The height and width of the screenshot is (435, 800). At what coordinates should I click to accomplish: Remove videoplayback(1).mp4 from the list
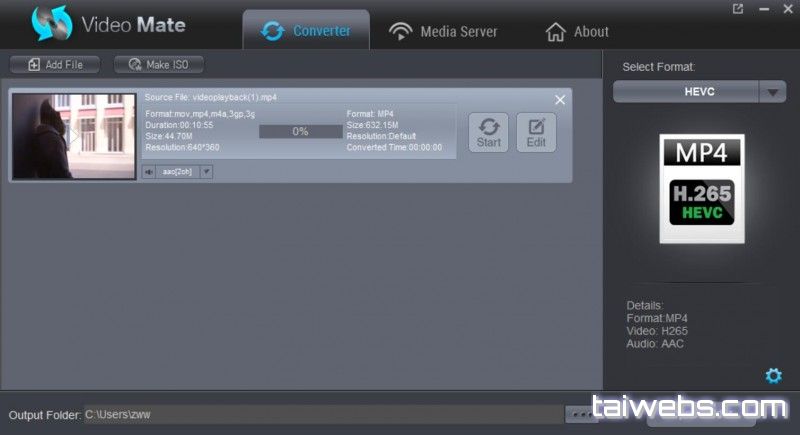[x=560, y=100]
